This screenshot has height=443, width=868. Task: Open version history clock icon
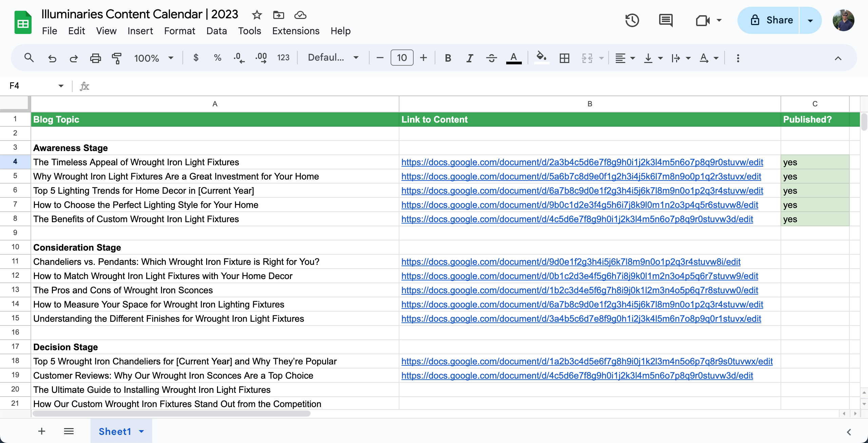632,20
